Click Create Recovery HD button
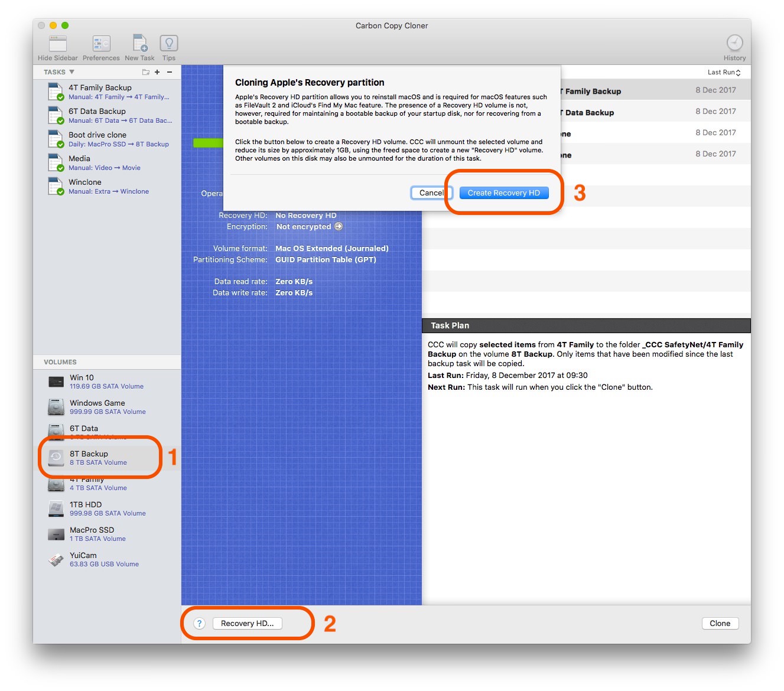This screenshot has width=784, height=691. [504, 193]
